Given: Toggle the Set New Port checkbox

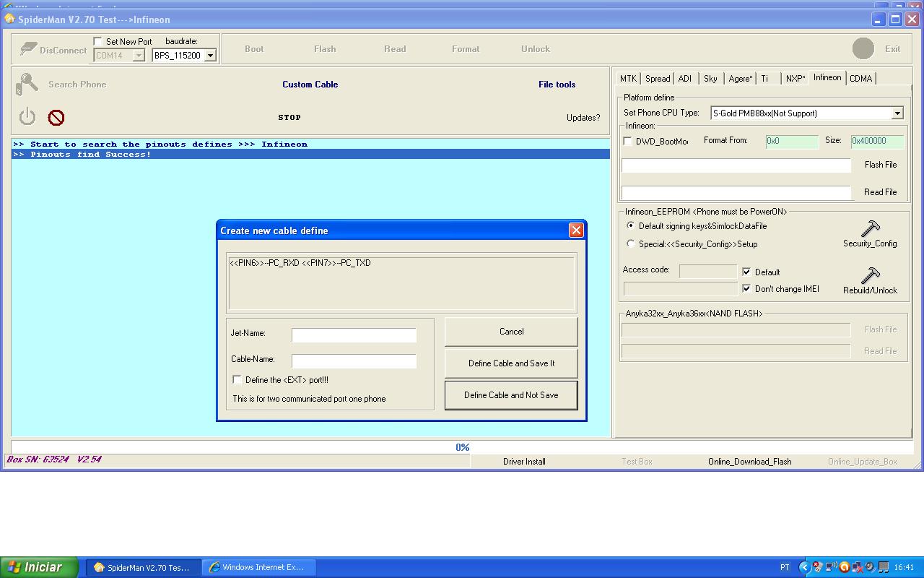Looking at the screenshot, I should [98, 41].
